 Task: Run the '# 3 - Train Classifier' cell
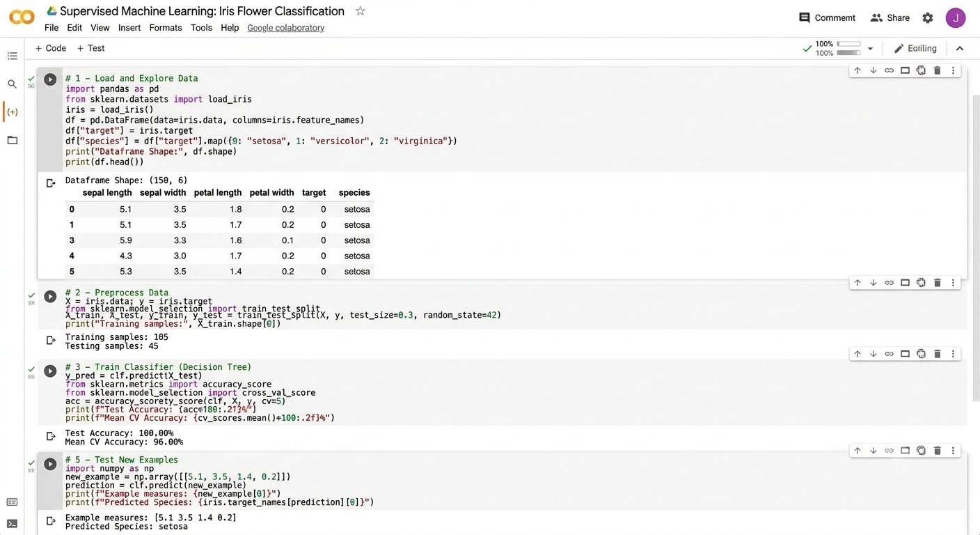(50, 371)
